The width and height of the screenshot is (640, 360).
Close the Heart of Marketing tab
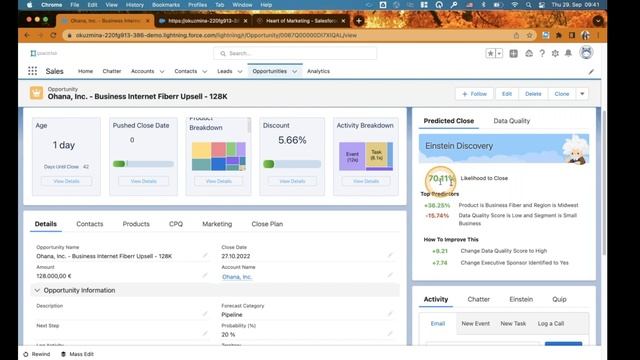(343, 21)
